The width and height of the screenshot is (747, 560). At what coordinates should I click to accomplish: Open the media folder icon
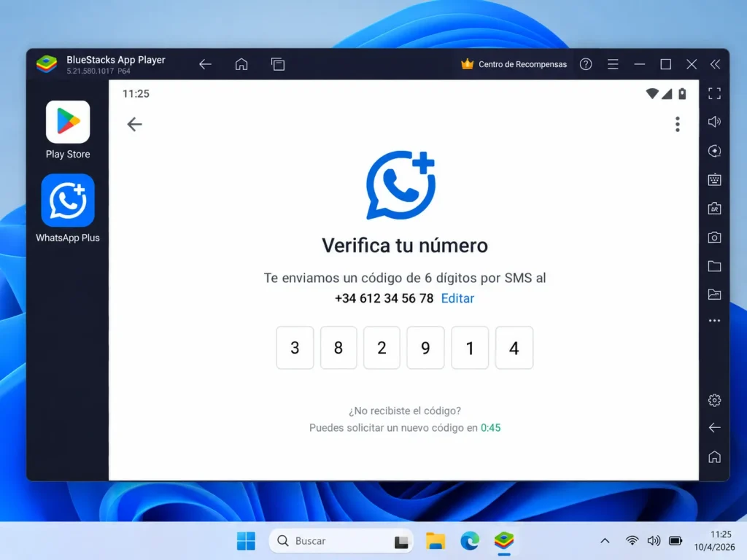point(714,265)
